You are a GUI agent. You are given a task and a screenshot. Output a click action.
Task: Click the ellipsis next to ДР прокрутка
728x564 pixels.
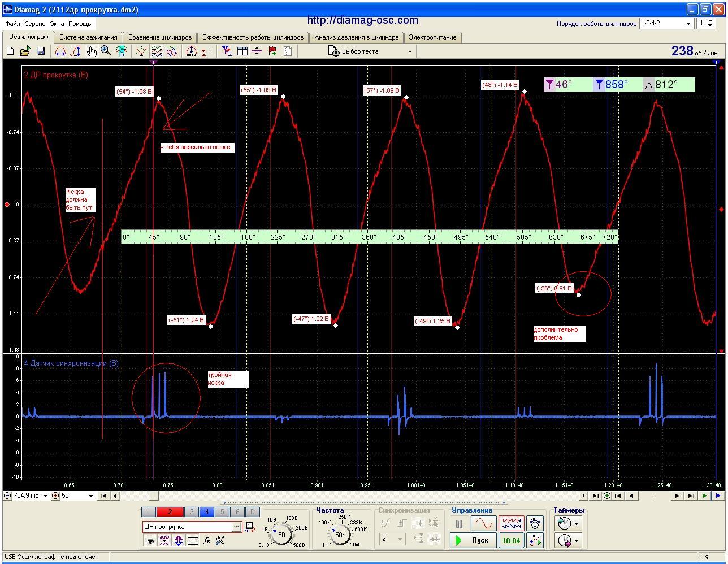tap(237, 527)
